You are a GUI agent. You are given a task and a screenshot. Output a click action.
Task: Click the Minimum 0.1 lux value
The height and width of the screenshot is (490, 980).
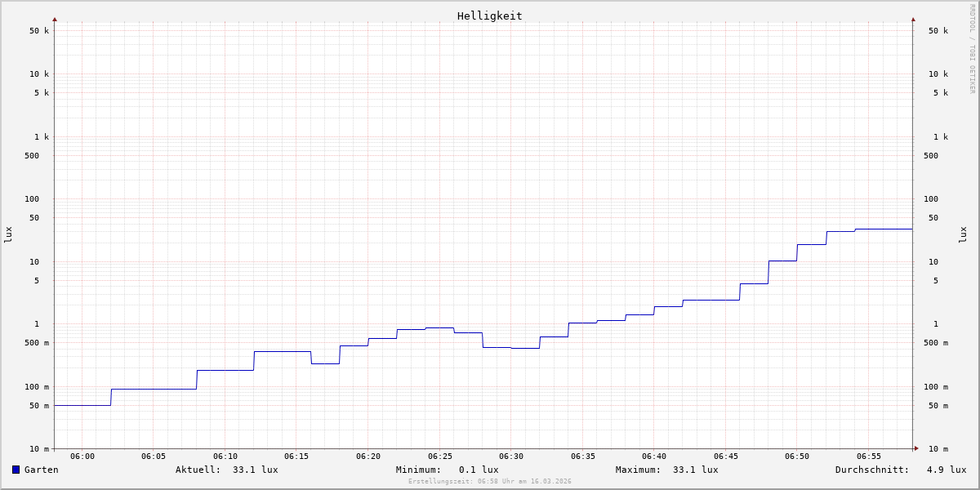[478, 470]
